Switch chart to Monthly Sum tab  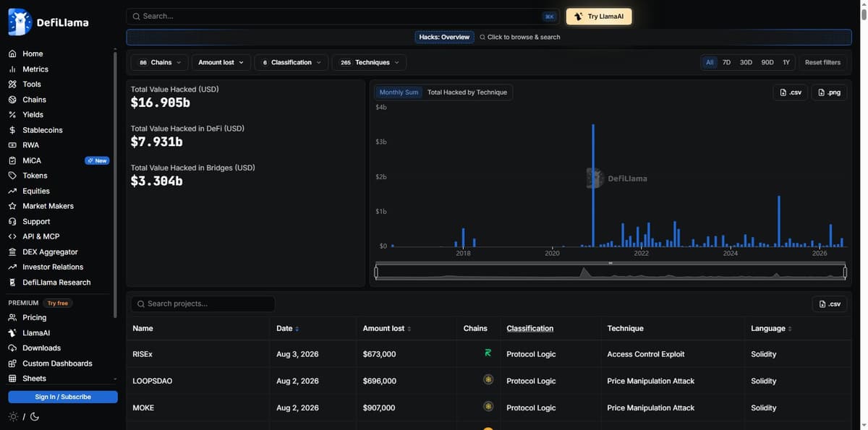click(399, 92)
